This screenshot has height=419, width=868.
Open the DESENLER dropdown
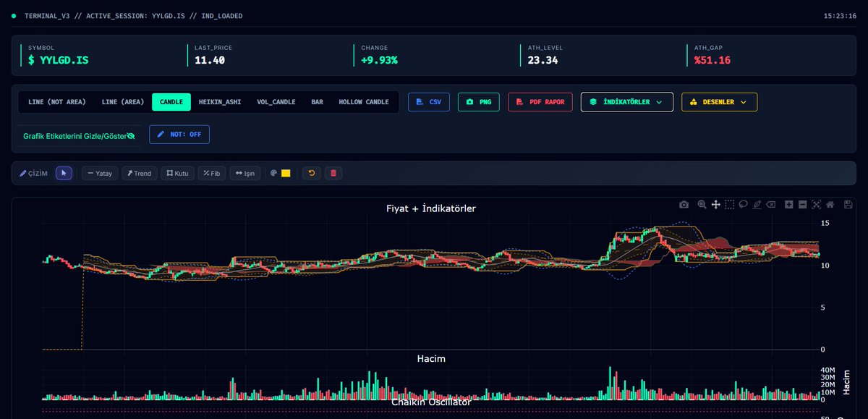[x=720, y=102]
